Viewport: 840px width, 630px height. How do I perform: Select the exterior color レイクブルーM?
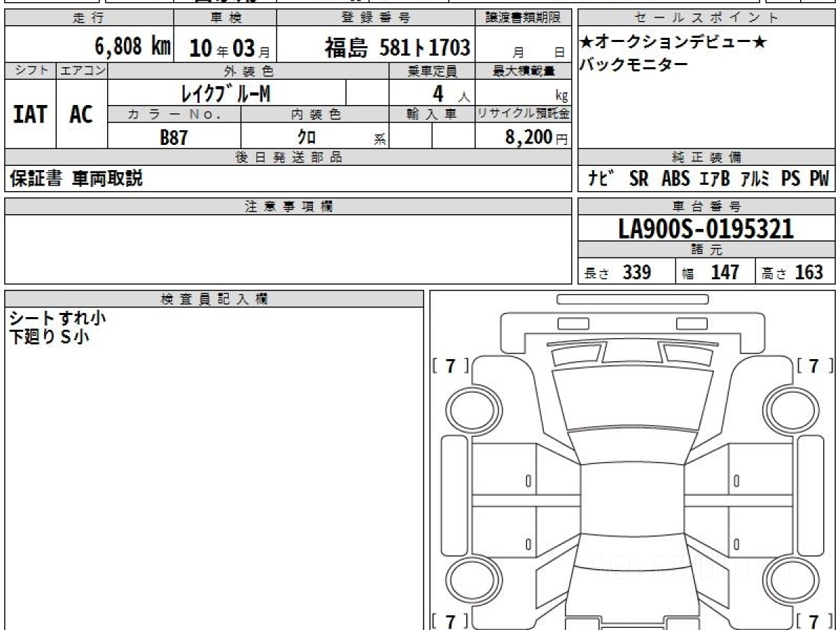click(225, 92)
